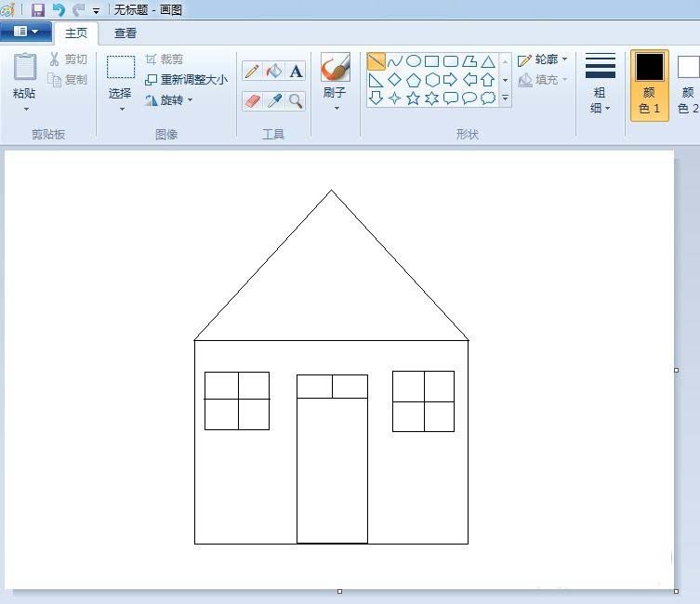
Task: Select the Curve shape
Action: click(x=395, y=61)
